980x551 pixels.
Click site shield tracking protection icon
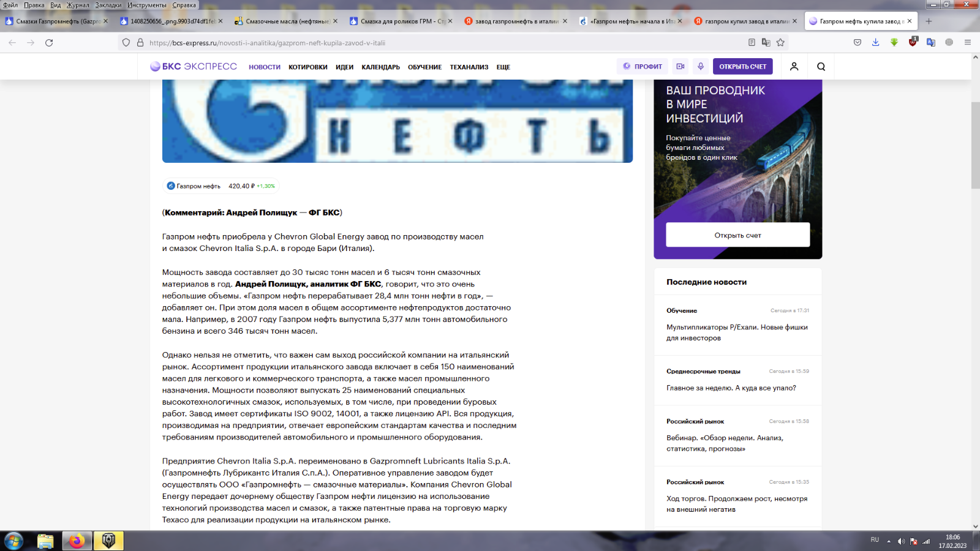[x=126, y=43]
